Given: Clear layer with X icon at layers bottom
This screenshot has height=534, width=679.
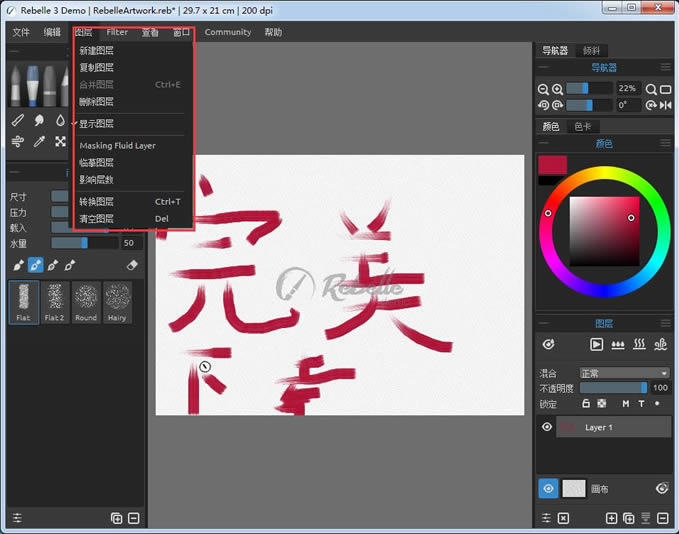Looking at the screenshot, I should [x=563, y=518].
